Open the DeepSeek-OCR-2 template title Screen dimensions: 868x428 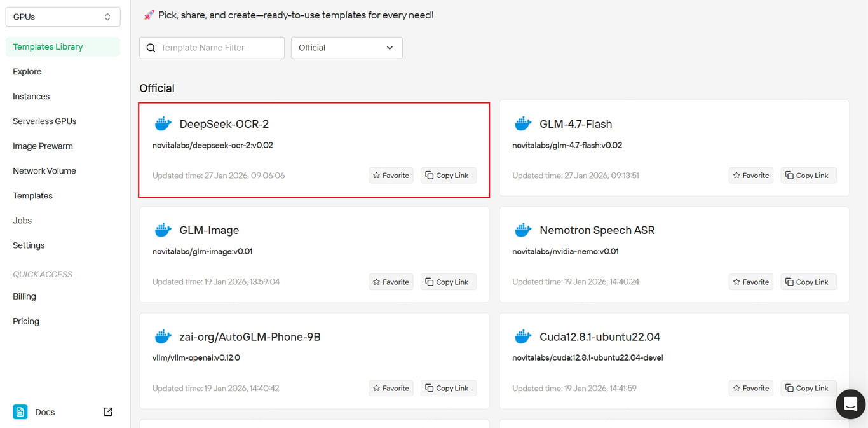tap(224, 124)
